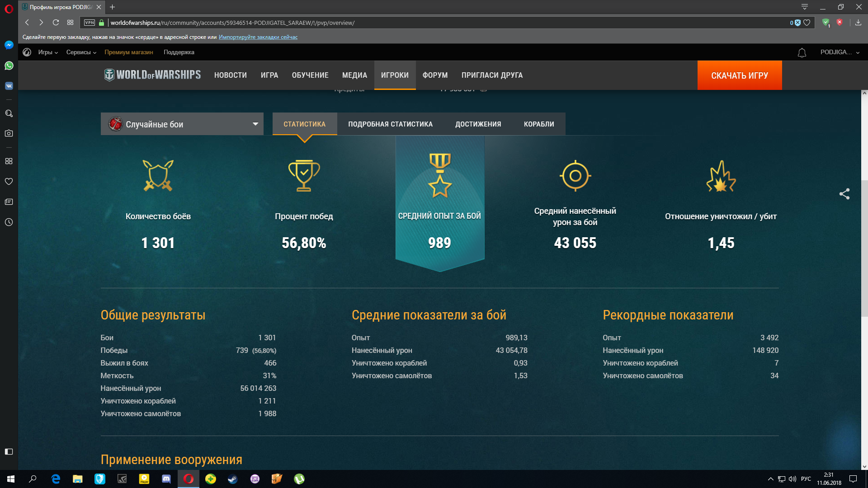Open Поддержка link
This screenshot has height=488, width=868.
tap(179, 52)
